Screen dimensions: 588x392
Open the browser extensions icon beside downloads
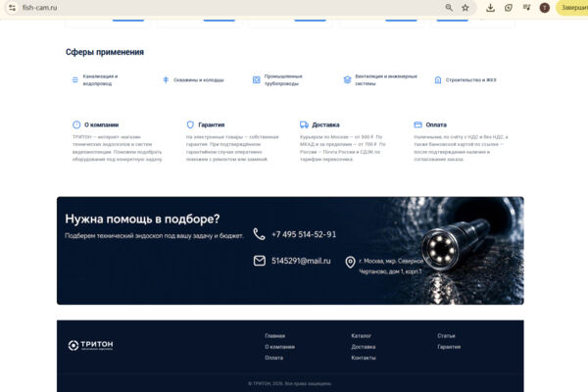click(509, 8)
